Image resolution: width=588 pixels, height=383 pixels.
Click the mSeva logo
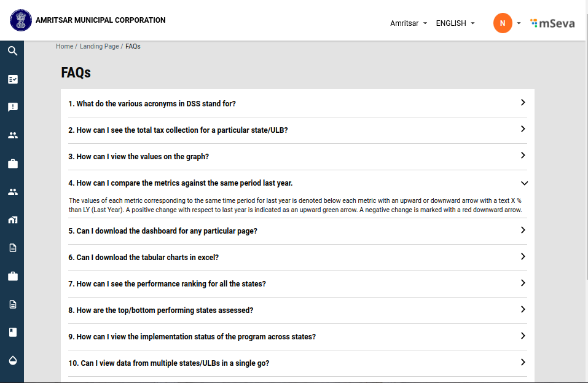553,23
